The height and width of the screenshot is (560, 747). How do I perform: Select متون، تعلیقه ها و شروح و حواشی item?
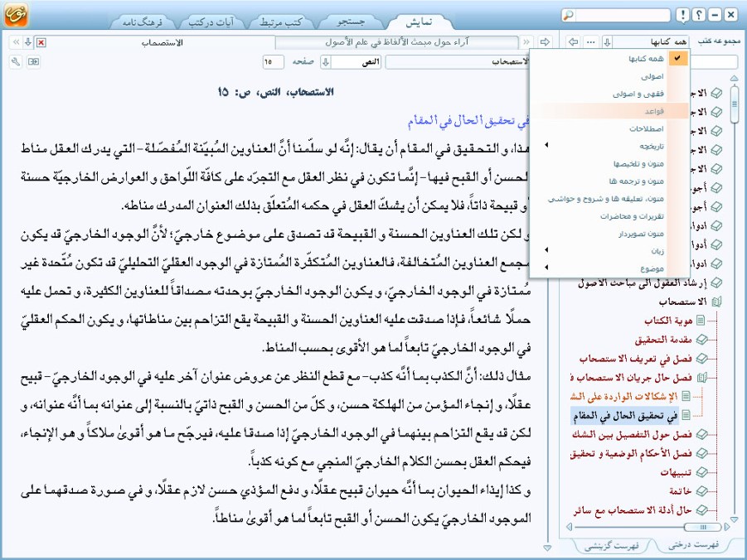coord(609,199)
